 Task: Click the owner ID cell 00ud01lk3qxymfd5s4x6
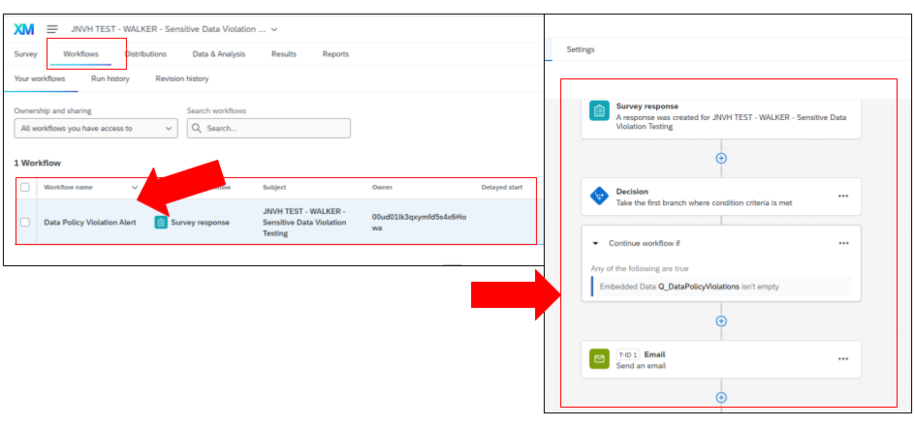(x=419, y=222)
